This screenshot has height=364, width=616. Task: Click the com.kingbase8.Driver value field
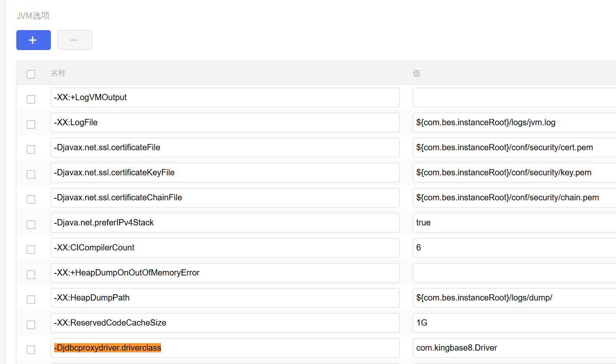513,348
